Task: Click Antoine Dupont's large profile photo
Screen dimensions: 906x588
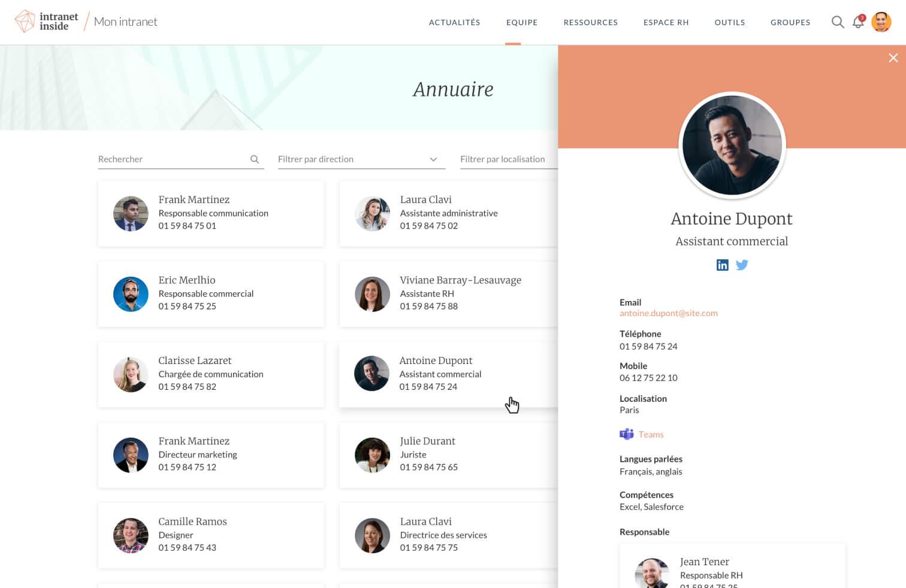Action: (x=732, y=145)
